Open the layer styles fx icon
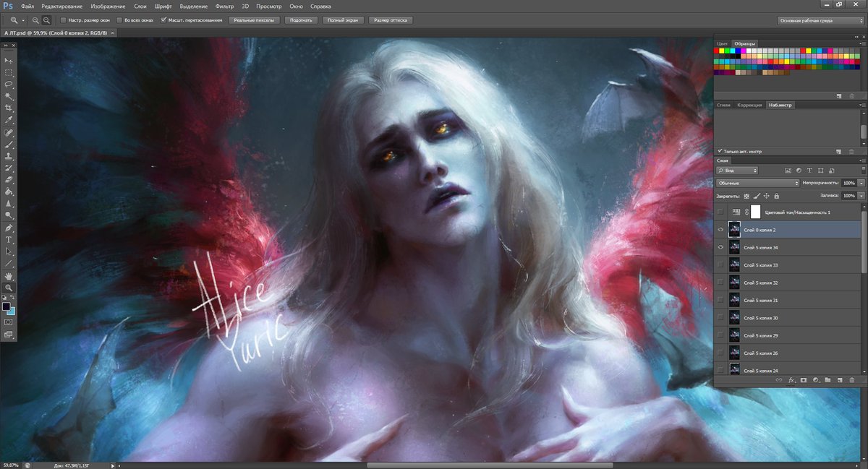Screen dimensions: 868x469 coord(791,379)
